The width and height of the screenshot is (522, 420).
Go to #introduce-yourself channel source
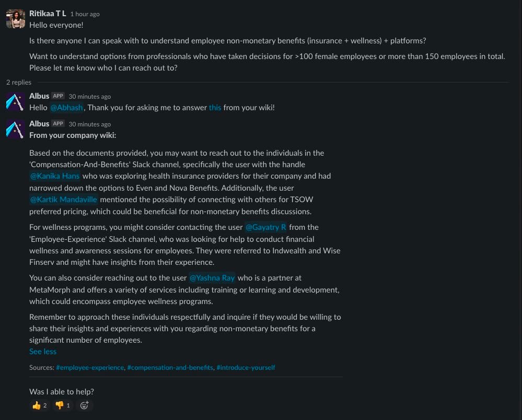pos(246,368)
